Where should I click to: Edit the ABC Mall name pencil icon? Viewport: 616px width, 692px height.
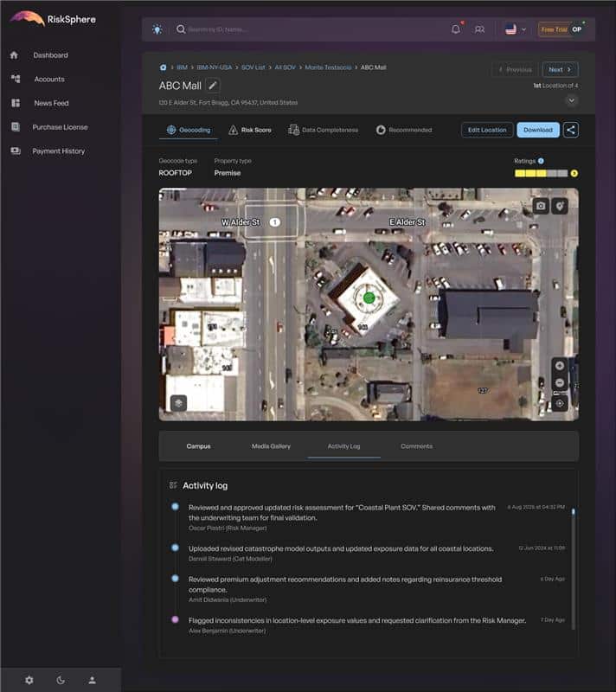(x=214, y=86)
